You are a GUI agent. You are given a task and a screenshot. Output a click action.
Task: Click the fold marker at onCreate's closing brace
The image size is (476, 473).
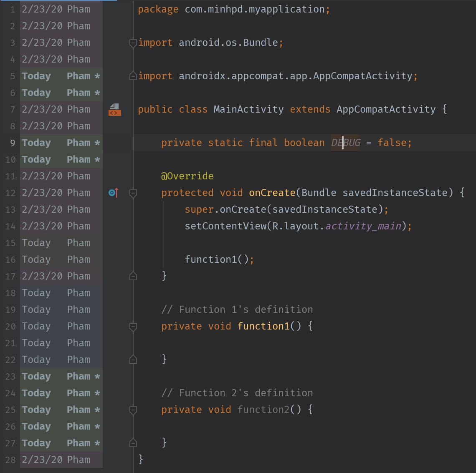pos(133,276)
